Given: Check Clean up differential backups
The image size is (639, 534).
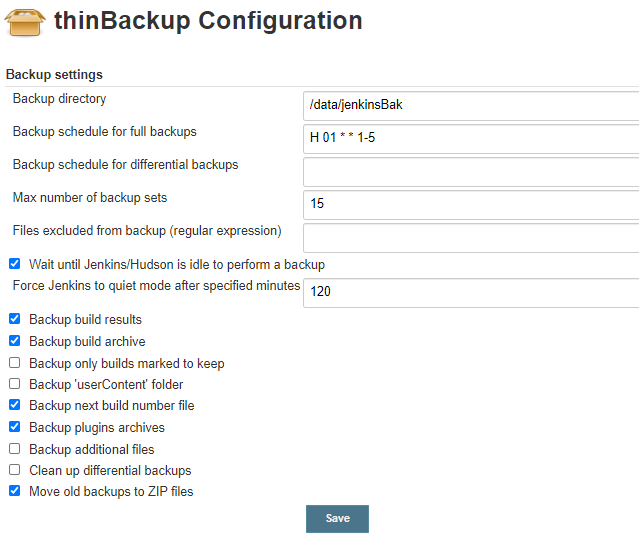Looking at the screenshot, I should [15, 470].
